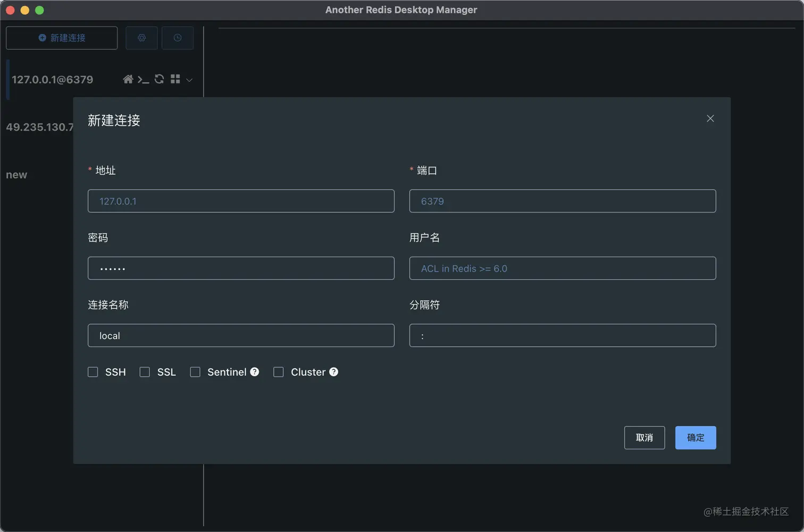Screen dimensions: 804x532
Task: Select the 'new' connection in sidebar
Action: [16, 175]
